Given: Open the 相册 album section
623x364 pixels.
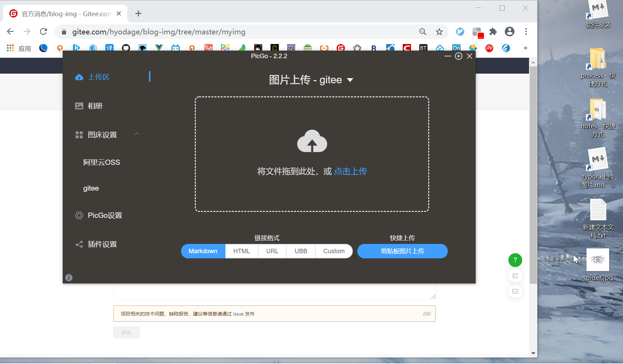Looking at the screenshot, I should (95, 106).
